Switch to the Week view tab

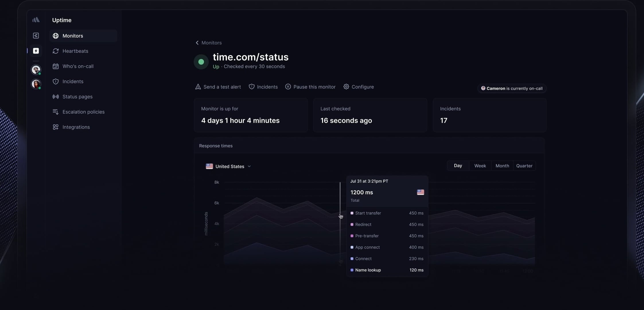(x=480, y=166)
